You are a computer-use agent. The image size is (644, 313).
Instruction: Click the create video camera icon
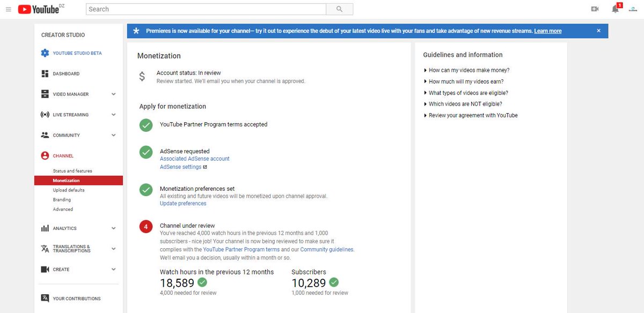point(595,9)
